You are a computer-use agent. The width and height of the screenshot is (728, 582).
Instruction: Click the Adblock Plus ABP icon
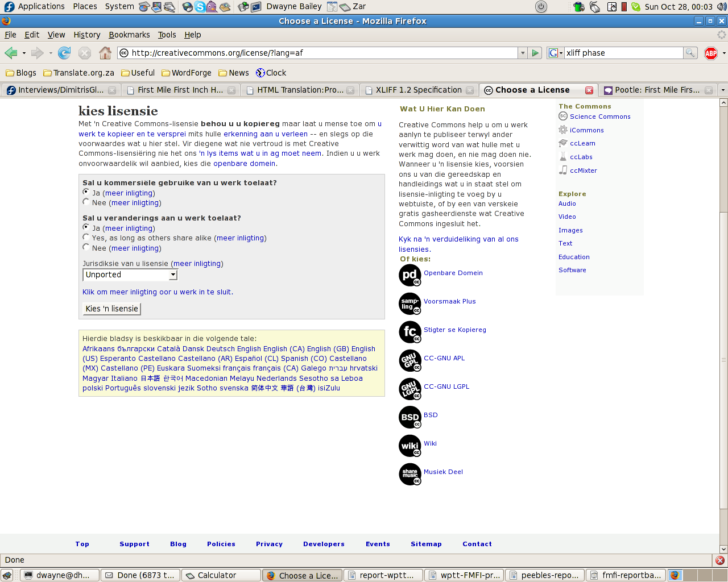pyautogui.click(x=711, y=53)
